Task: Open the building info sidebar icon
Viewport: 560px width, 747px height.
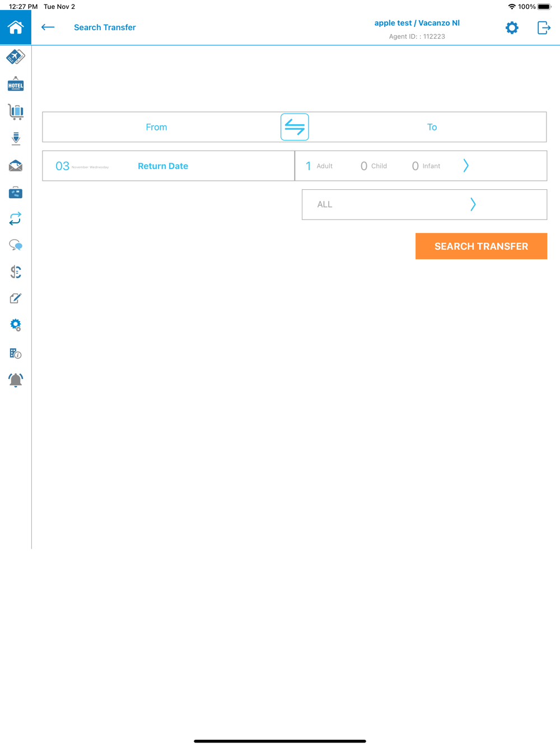Action: coord(16,353)
